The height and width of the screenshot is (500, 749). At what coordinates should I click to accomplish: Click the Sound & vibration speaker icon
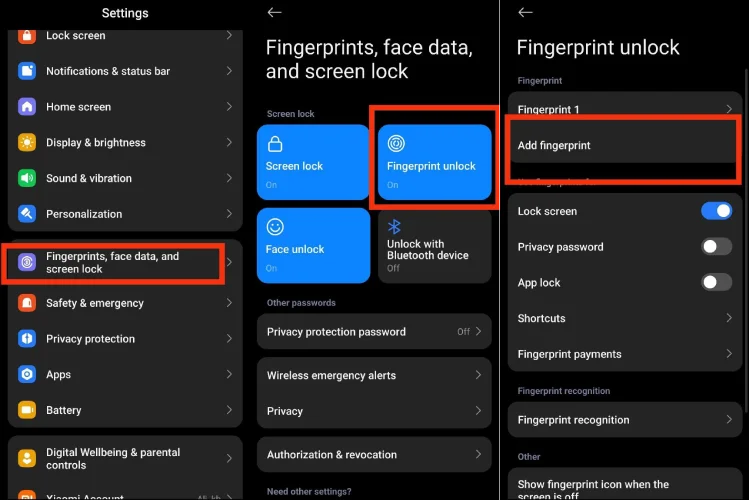tap(27, 178)
